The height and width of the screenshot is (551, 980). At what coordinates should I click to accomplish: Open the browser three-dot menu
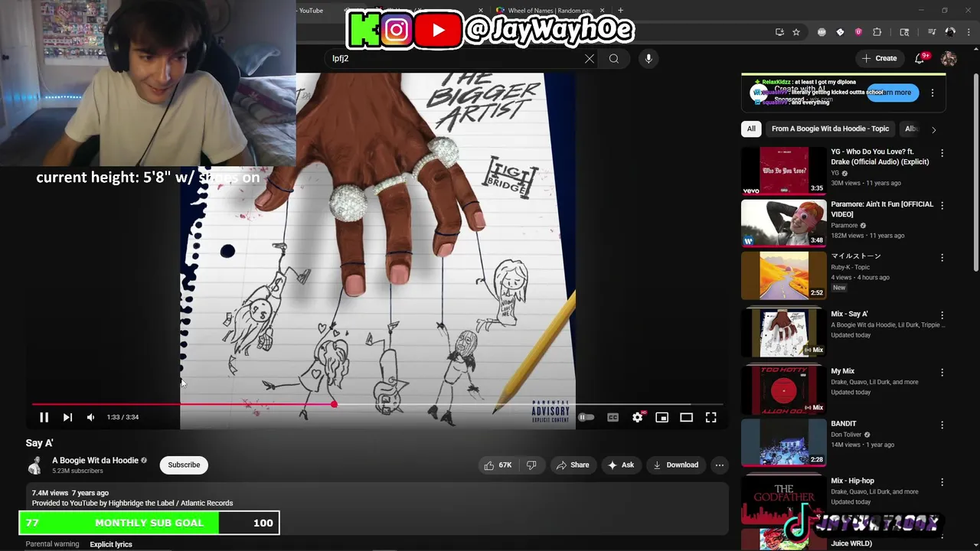967,32
